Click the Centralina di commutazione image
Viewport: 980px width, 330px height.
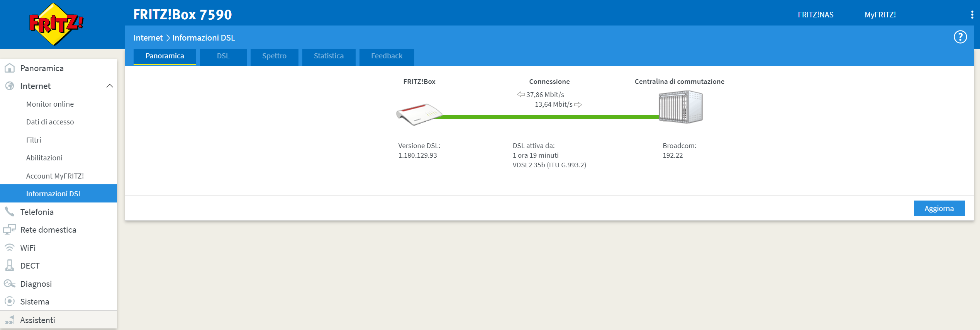click(680, 107)
